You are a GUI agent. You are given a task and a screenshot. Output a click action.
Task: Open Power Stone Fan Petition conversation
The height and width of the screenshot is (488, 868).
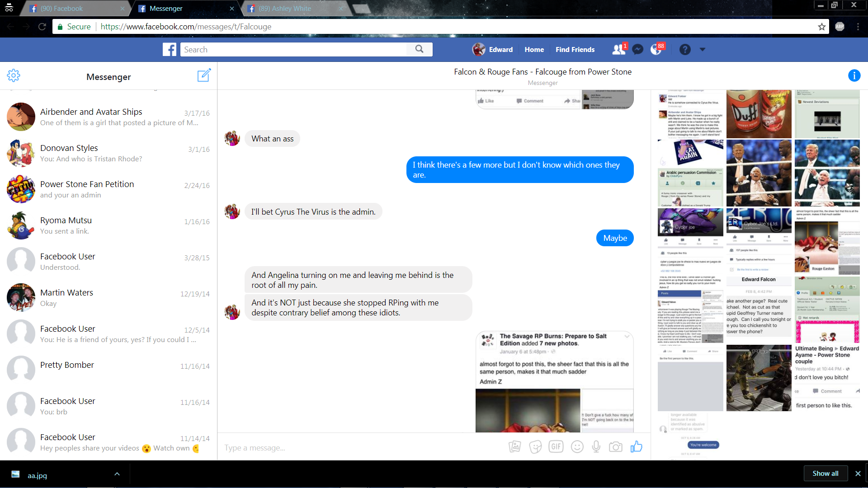[108, 189]
